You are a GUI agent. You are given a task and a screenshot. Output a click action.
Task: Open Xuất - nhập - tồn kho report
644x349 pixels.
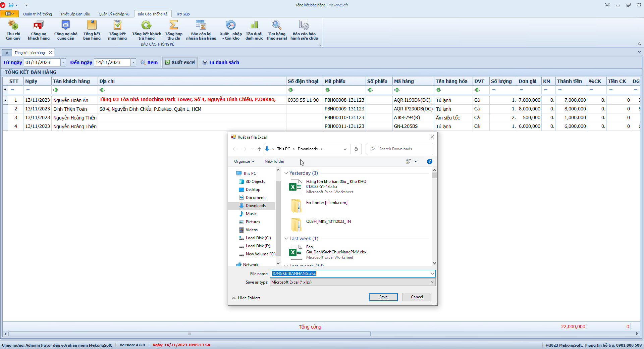click(x=231, y=30)
